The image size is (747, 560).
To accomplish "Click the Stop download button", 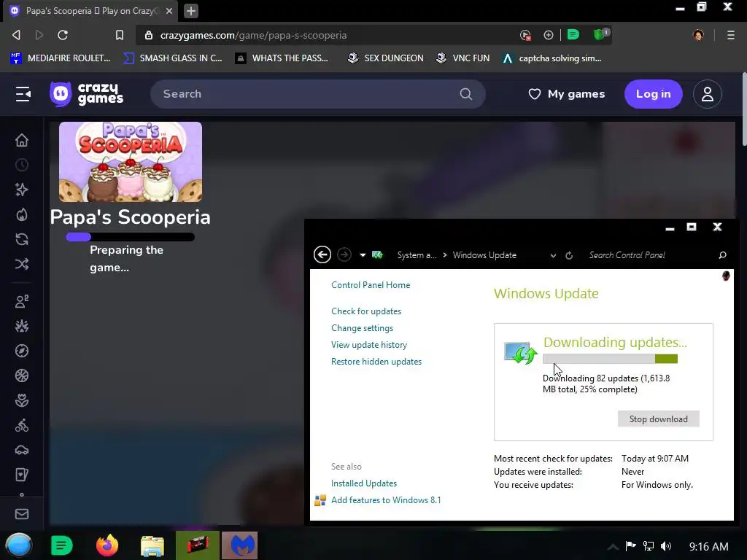I will click(659, 419).
